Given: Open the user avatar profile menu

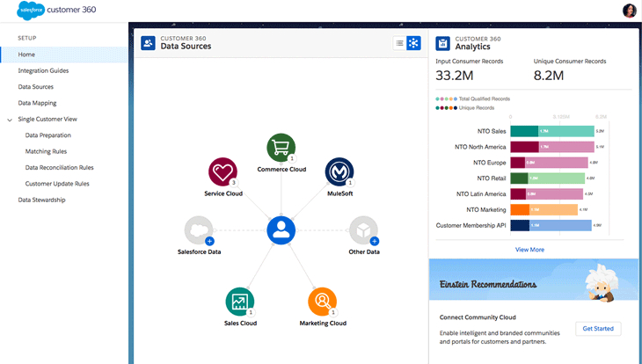Looking at the screenshot, I should click(629, 11).
